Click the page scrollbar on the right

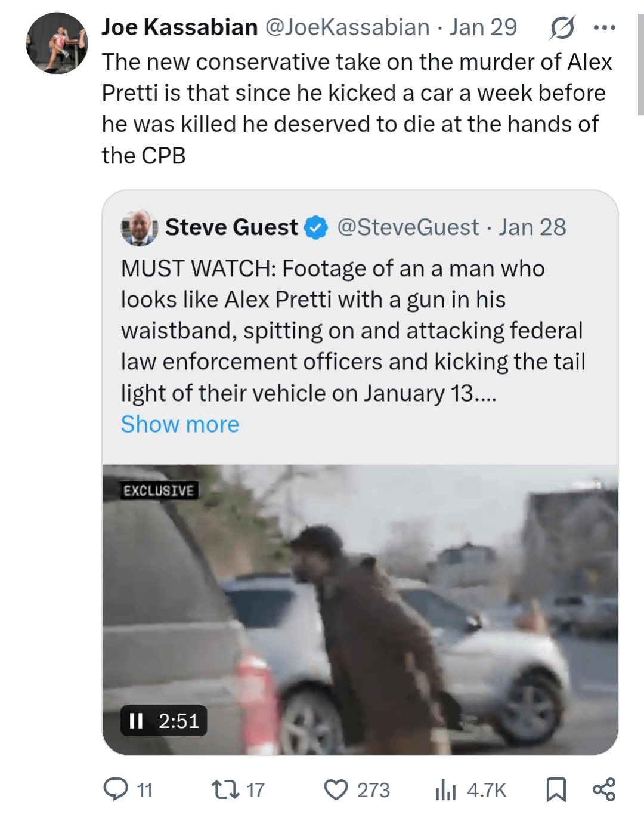(x=640, y=64)
